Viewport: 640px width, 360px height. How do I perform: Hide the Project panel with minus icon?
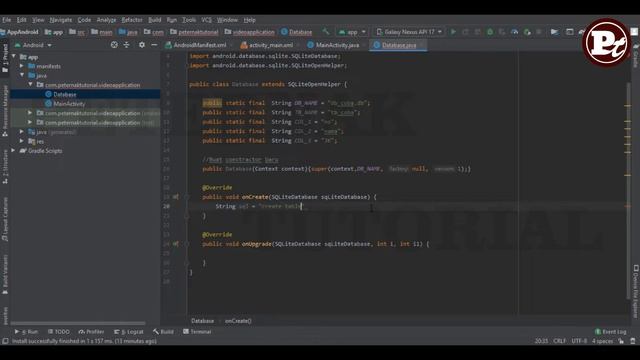point(154,45)
